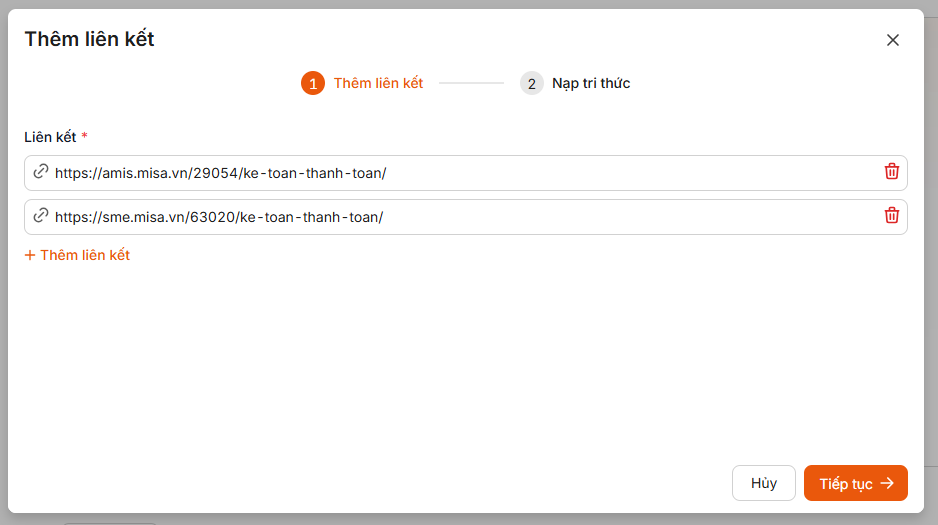Click the Thêm liên kết dialog title
This screenshot has height=525, width=938.
pos(89,39)
